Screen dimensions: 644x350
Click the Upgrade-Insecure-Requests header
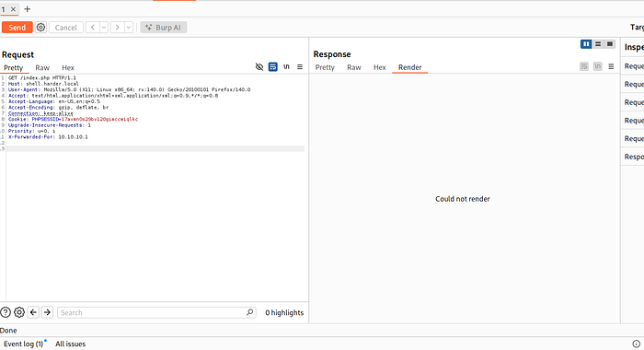(50, 125)
